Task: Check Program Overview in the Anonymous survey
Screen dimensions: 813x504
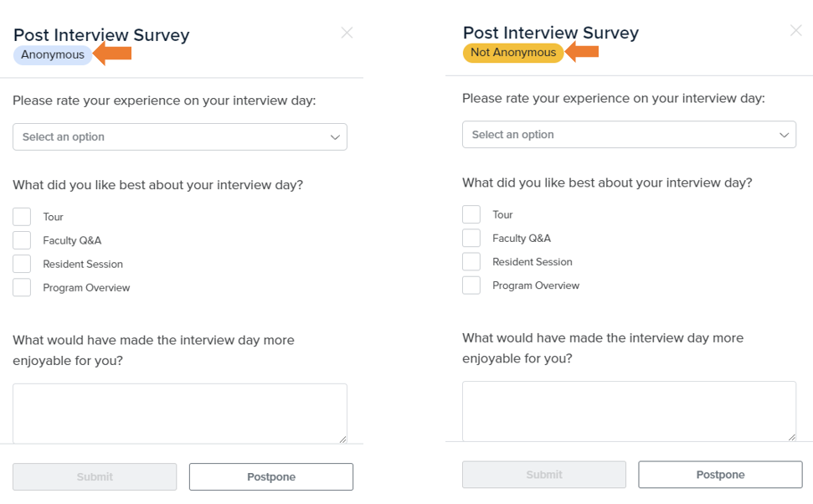Action: tap(22, 287)
